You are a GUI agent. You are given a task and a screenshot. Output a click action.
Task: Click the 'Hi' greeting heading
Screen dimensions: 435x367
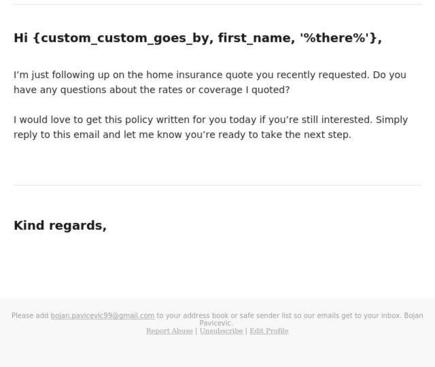(x=198, y=38)
